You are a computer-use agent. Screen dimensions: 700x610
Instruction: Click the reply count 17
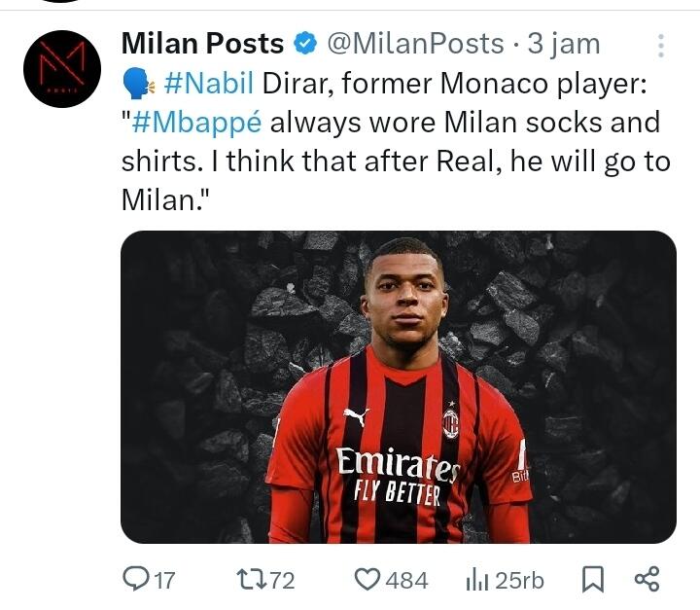coord(165,581)
